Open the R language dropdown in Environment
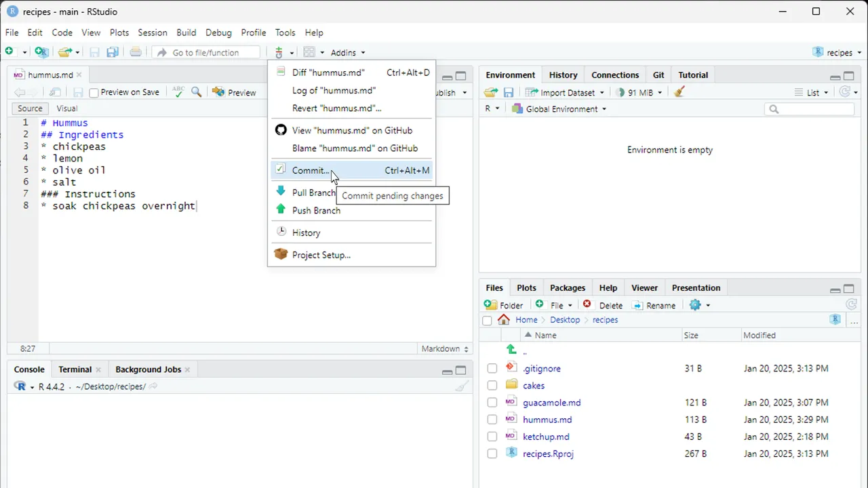Viewport: 868px width, 488px height. click(x=492, y=108)
